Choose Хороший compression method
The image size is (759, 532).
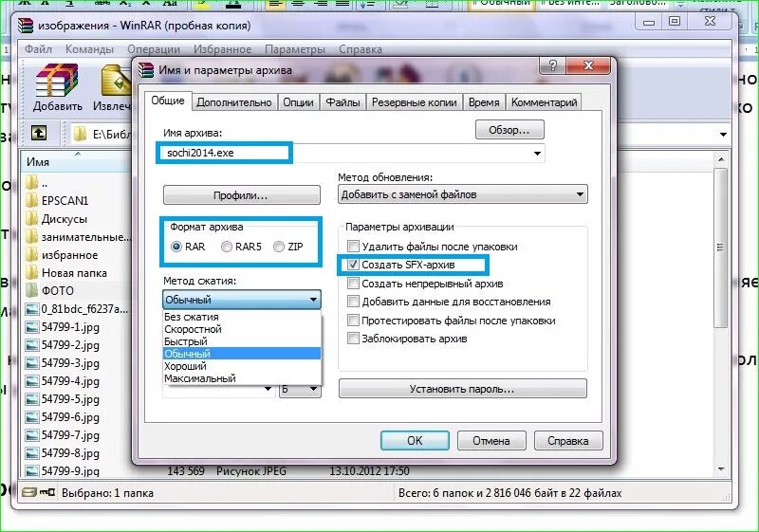242,366
